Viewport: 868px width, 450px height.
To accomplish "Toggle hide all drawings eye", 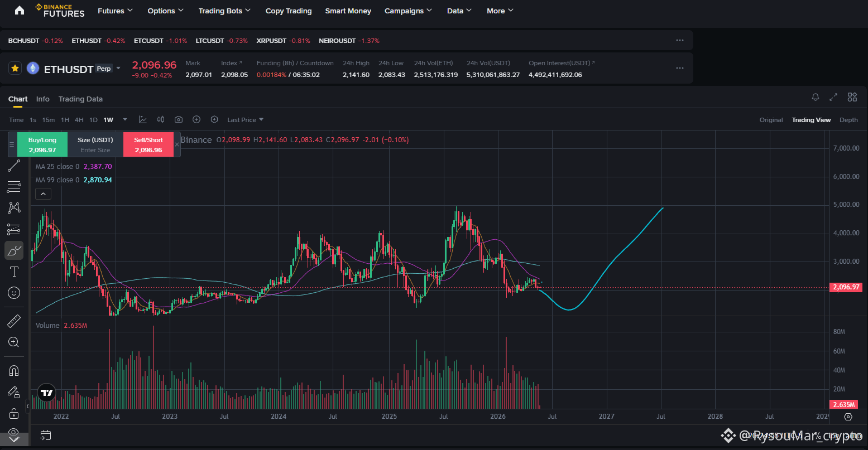I will tap(14, 433).
